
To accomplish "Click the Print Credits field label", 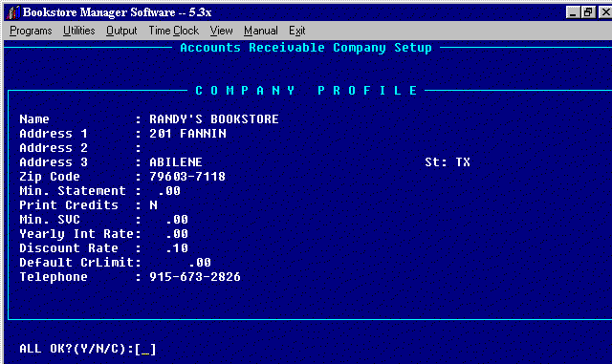I will point(69,204).
